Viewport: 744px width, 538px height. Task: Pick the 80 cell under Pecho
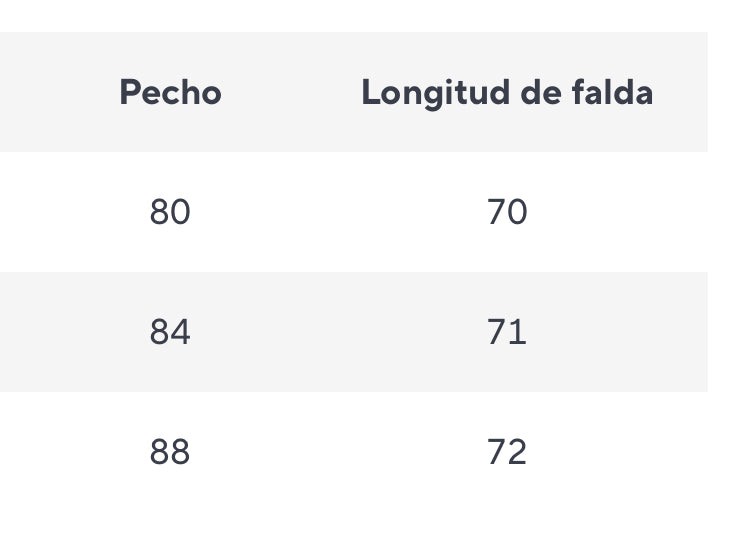point(170,212)
